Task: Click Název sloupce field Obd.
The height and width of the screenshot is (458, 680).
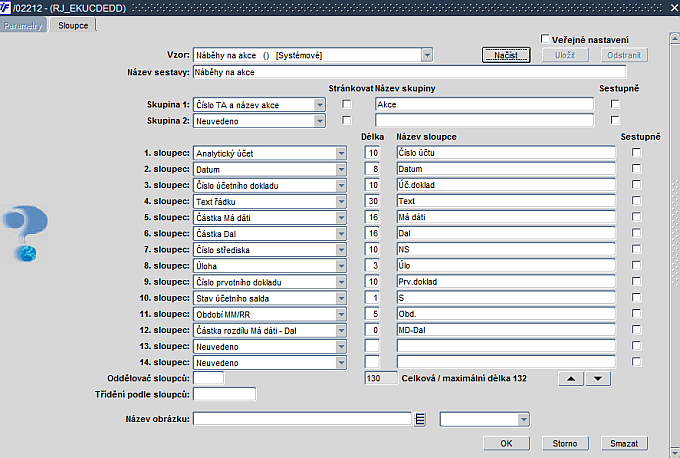Action: (506, 314)
